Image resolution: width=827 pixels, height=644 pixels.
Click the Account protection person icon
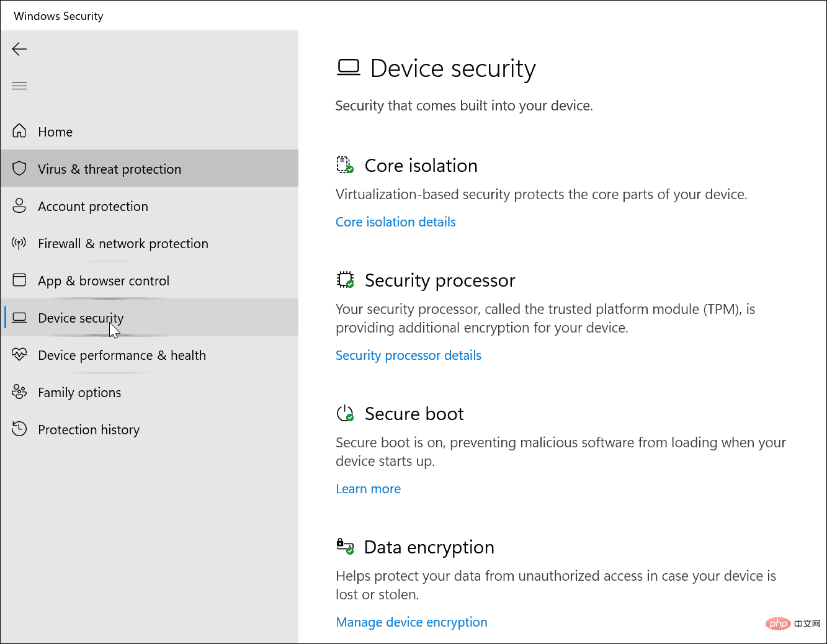19,205
